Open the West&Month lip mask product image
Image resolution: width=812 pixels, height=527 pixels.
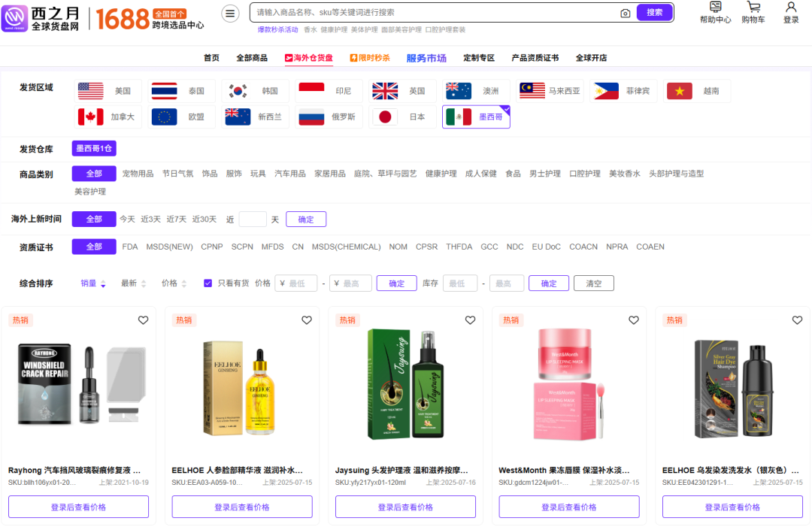[568, 384]
